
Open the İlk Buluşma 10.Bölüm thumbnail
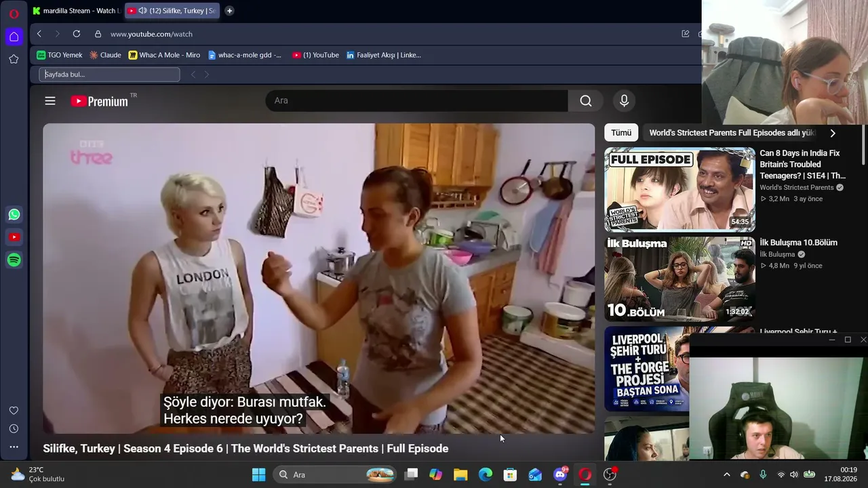click(679, 279)
